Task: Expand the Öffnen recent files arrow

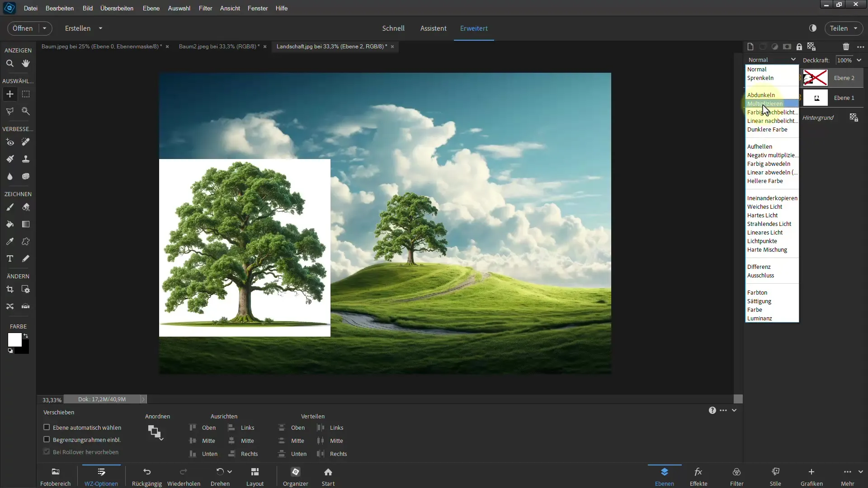Action: 44,28
